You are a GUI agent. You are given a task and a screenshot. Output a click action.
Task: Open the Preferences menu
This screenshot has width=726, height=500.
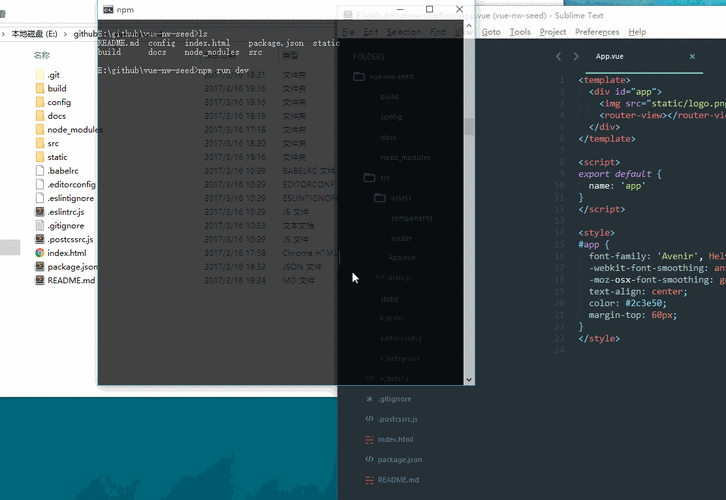597,32
